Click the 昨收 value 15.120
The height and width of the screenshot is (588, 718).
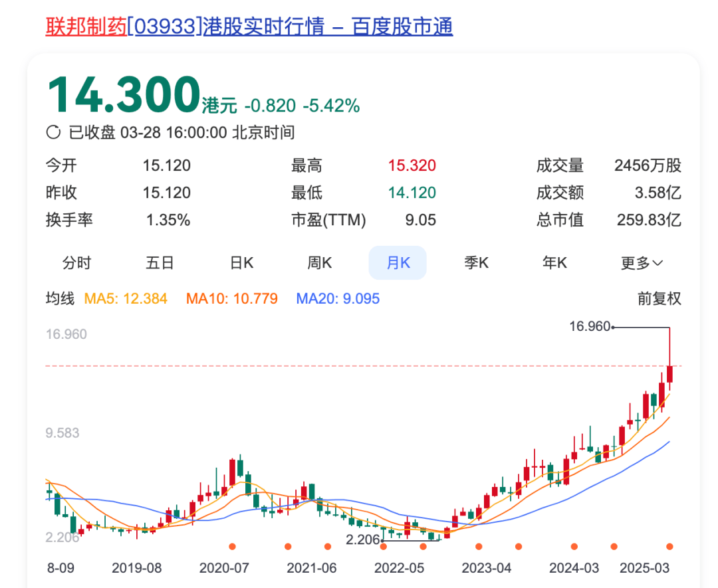pos(167,193)
